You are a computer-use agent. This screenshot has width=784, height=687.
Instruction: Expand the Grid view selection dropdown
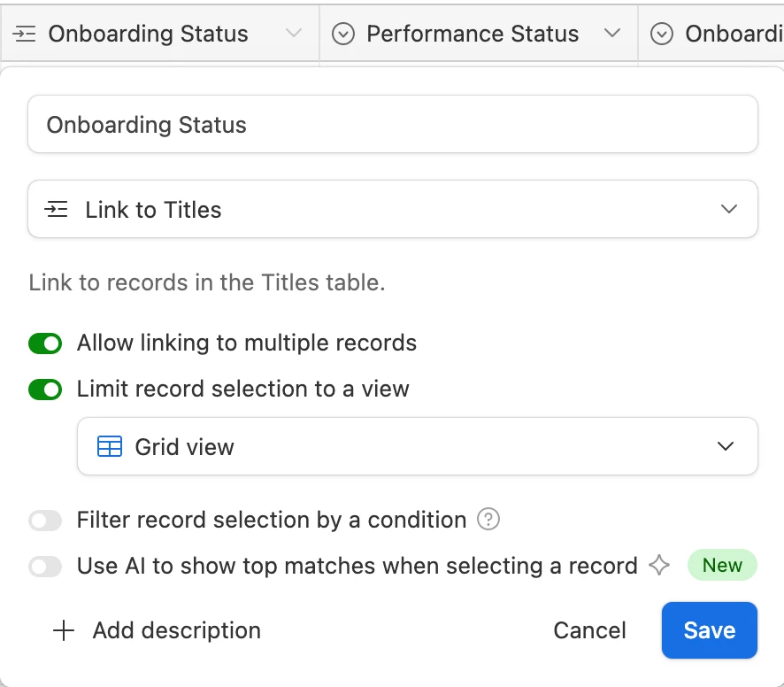click(417, 446)
